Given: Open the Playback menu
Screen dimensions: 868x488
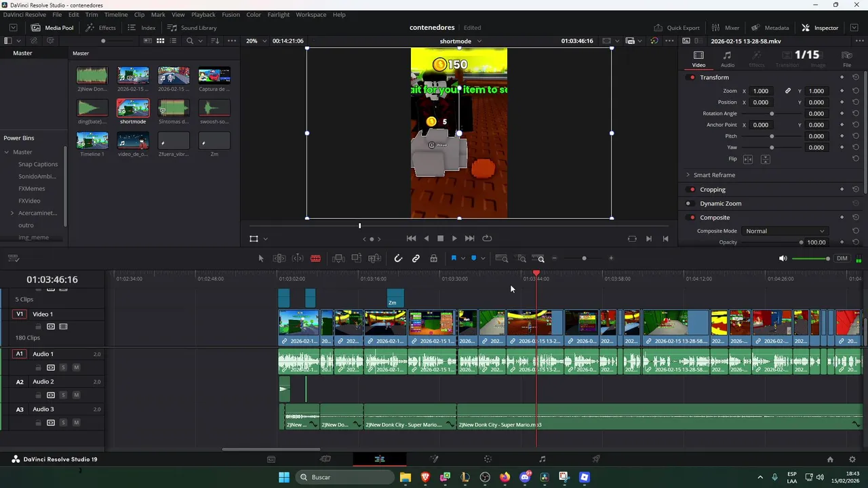Looking at the screenshot, I should point(203,14).
